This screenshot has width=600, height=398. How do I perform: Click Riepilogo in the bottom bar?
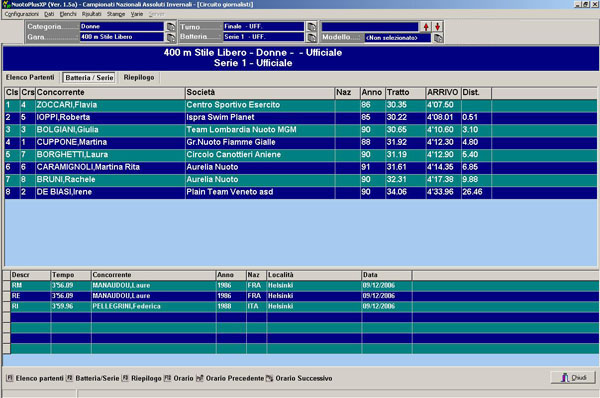tap(146, 378)
